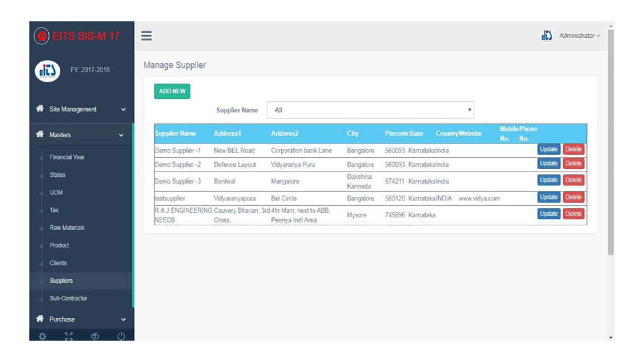Update Demo Supplier -1 row
Image resolution: width=644 pixels, height=362 pixels.
coord(549,149)
